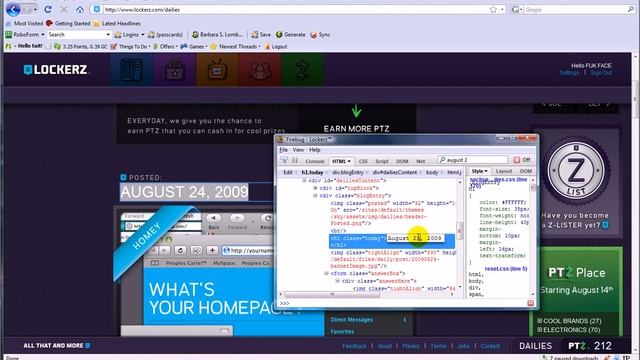640x360 pixels.
Task: Open reset.css (line 5) link
Action: (x=506, y=269)
